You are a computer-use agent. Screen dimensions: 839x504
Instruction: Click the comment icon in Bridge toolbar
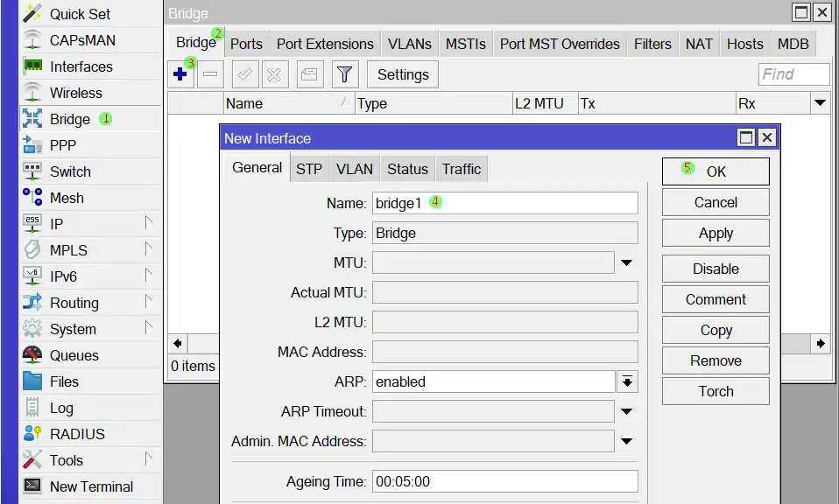308,75
